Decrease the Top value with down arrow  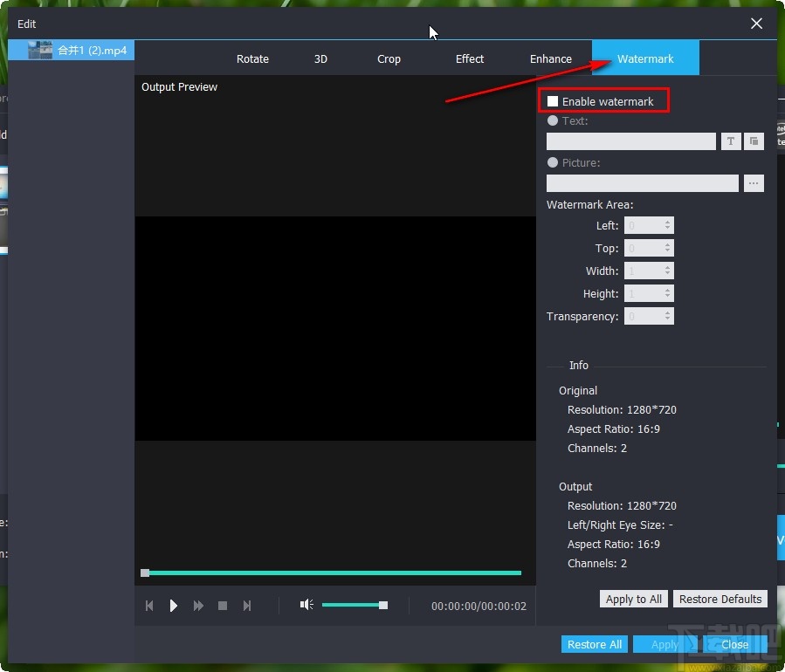667,251
